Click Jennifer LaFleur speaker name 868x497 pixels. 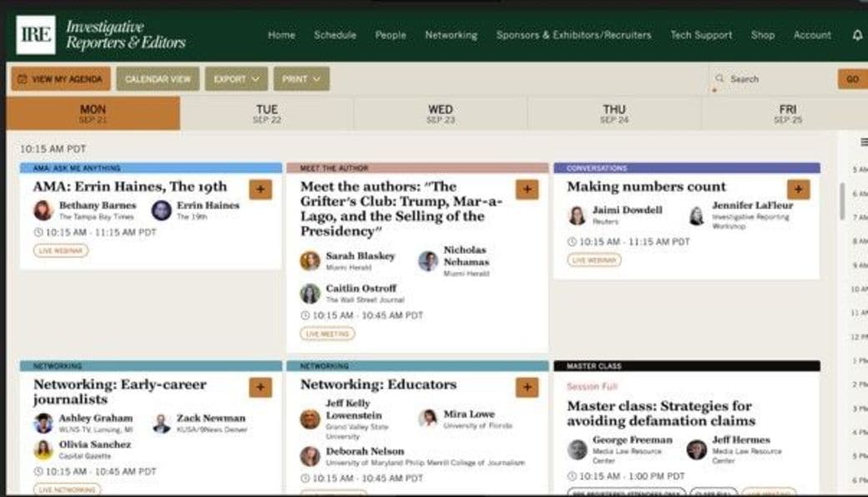pos(752,205)
